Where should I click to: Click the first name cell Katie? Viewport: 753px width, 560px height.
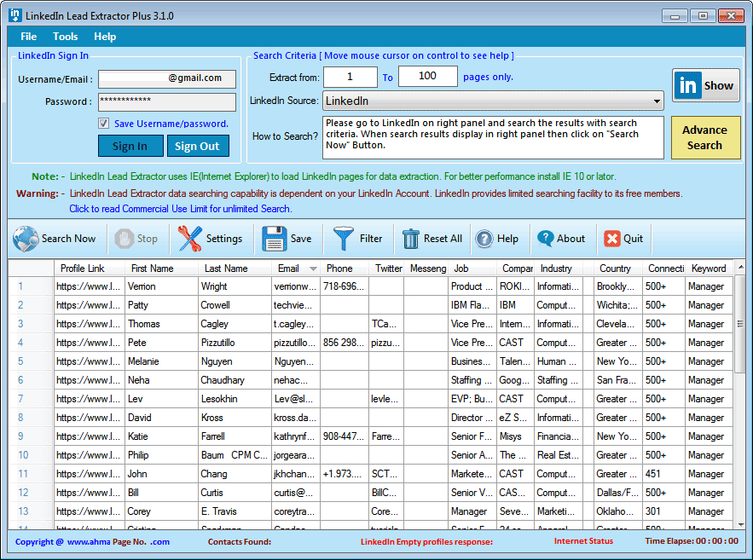pos(161,436)
